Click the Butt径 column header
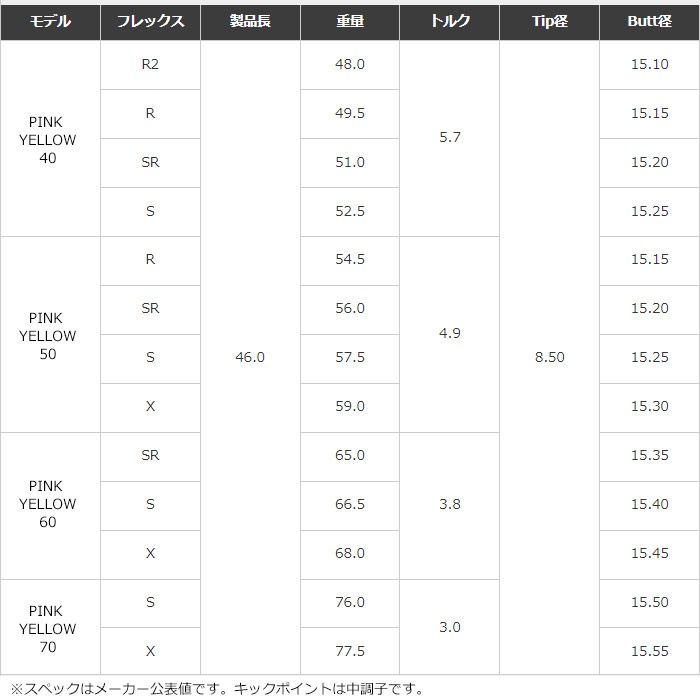 (650, 21)
